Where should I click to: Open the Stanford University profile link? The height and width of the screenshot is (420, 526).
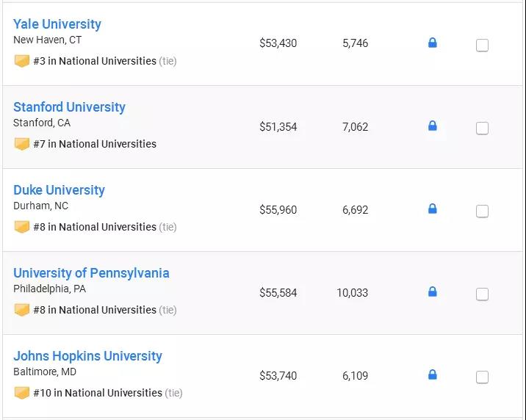click(69, 107)
